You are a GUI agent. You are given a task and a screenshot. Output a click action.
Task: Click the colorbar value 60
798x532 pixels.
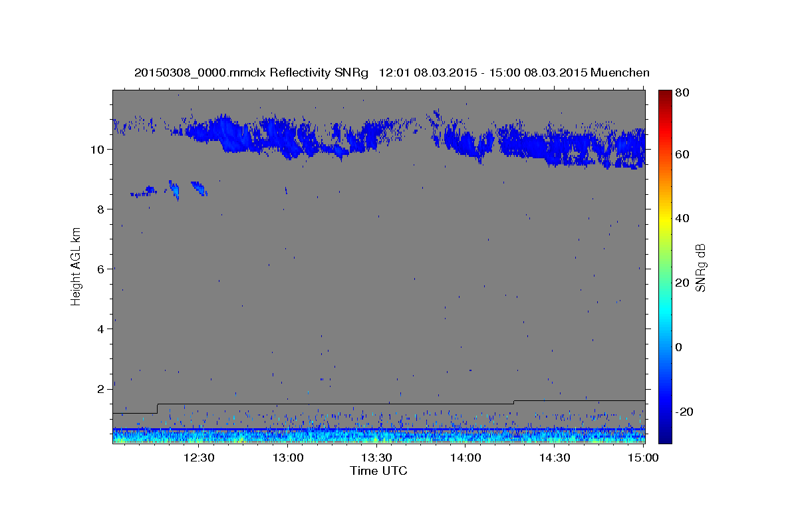pyautogui.click(x=681, y=154)
